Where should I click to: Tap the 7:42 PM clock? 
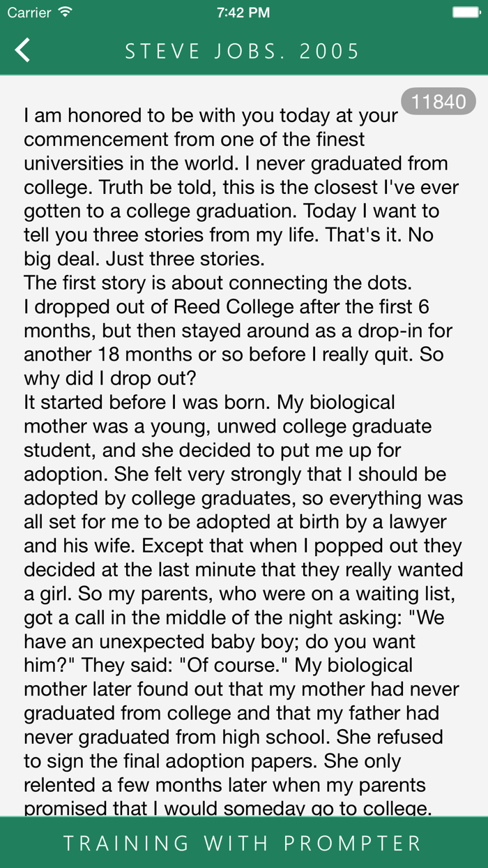coord(243,13)
